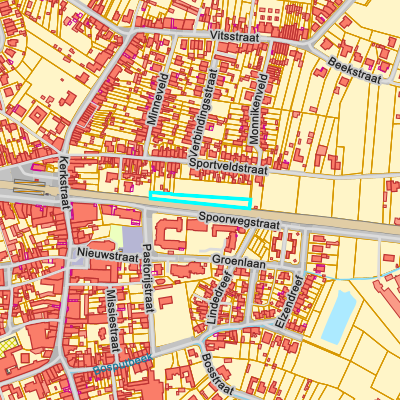Click the Minneveld street label
This screenshot has height=400, width=400.
click(156, 99)
